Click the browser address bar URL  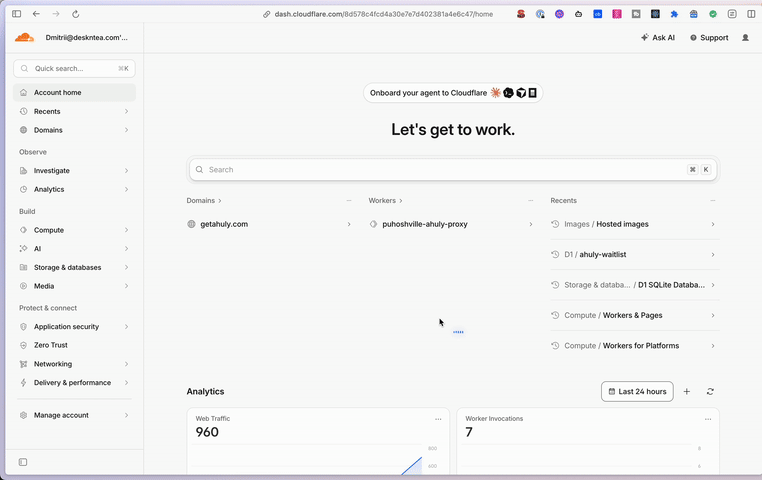(383, 14)
